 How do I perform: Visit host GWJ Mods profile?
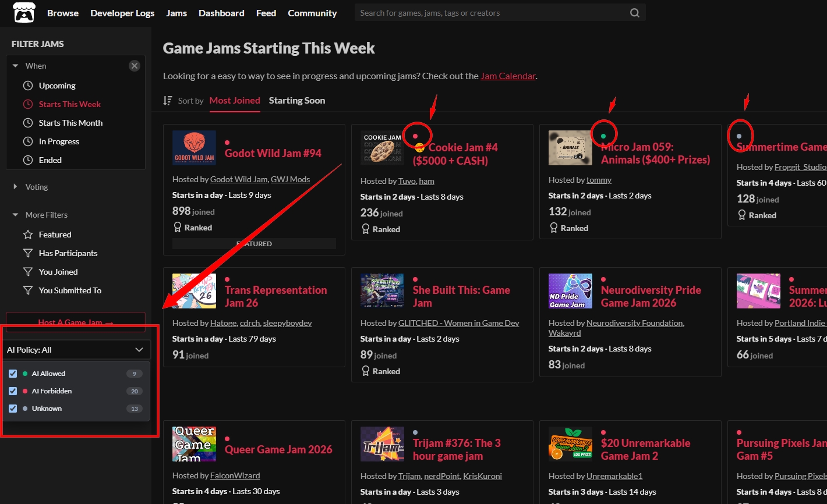coord(291,179)
